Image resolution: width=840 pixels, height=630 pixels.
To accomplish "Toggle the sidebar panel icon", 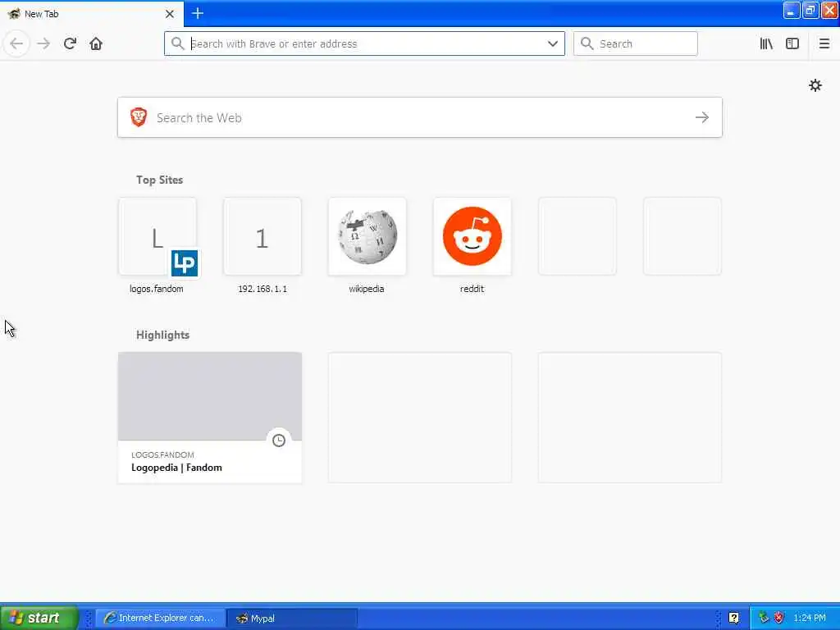I will (792, 43).
